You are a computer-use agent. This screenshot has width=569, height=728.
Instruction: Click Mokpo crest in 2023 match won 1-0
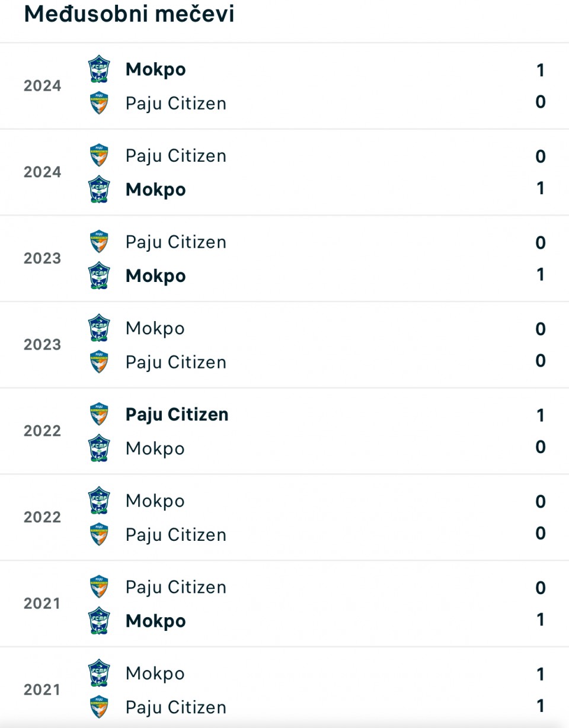pos(99,276)
